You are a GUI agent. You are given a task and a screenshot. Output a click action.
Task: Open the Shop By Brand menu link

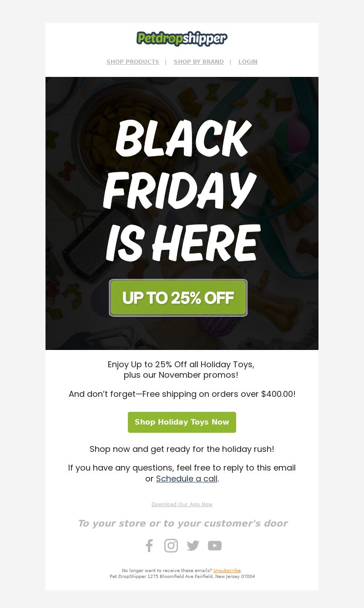pyautogui.click(x=199, y=62)
